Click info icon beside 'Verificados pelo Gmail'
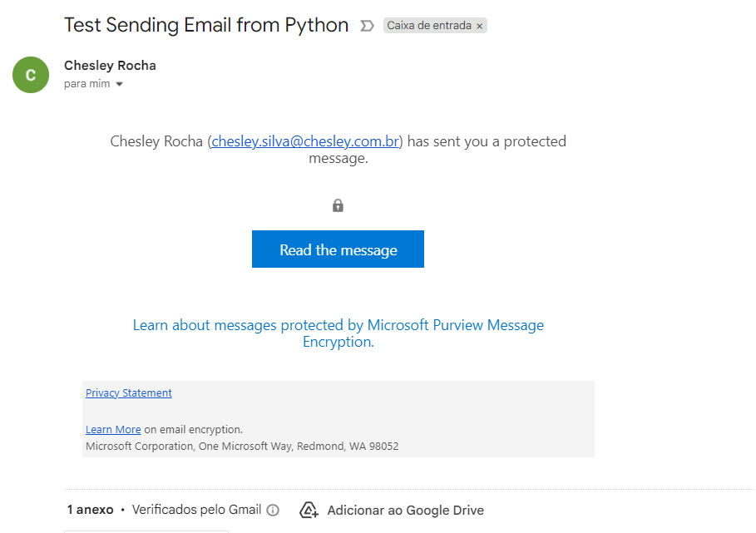The height and width of the screenshot is (533, 756). [x=273, y=511]
